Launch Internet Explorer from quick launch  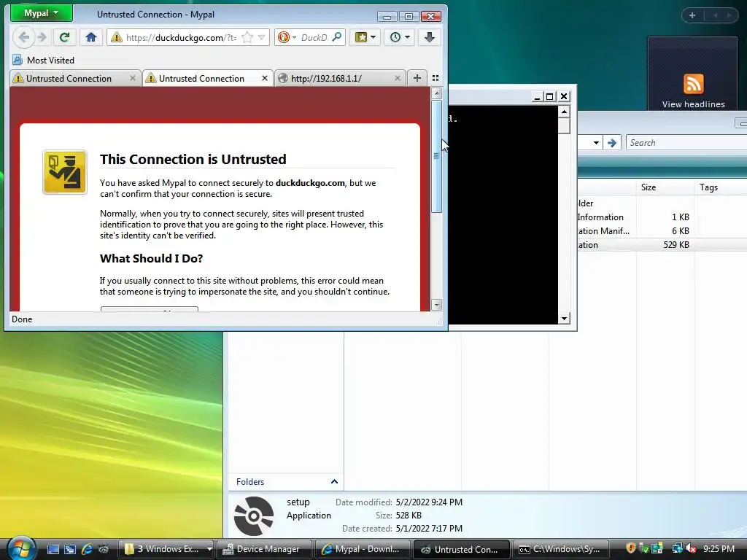87,549
